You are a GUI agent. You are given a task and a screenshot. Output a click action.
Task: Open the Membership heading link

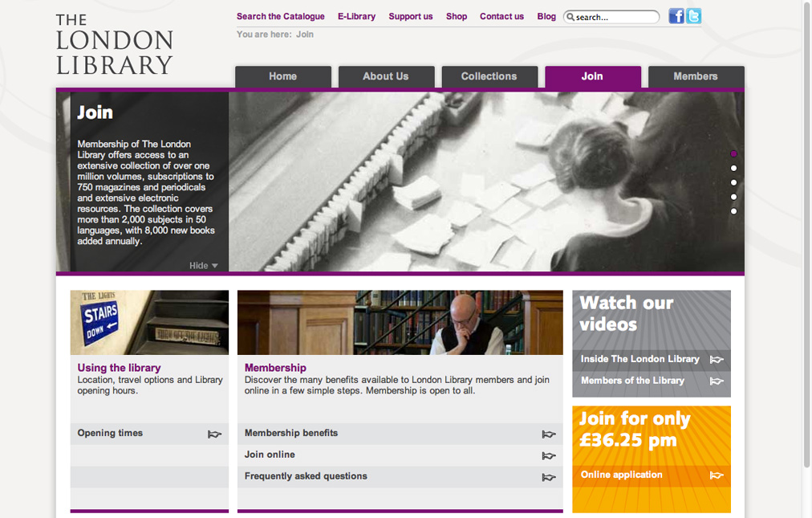[275, 368]
